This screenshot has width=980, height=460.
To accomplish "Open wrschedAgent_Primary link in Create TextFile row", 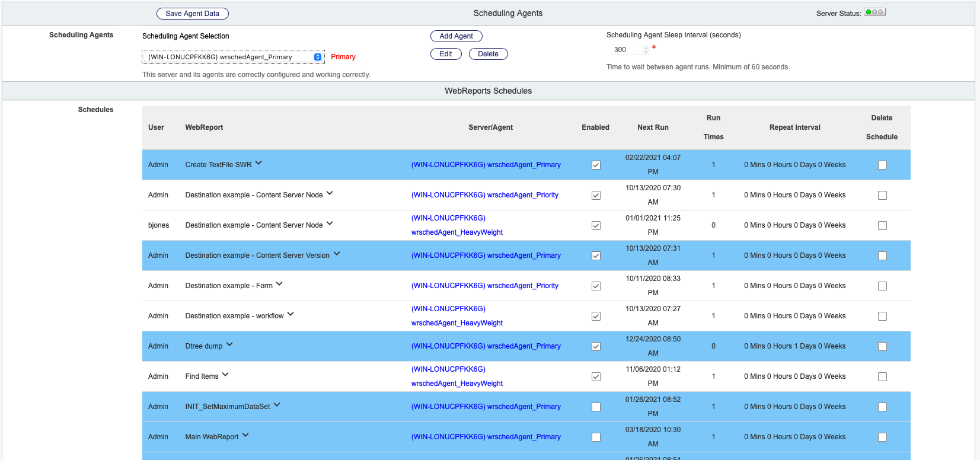I will click(486, 165).
